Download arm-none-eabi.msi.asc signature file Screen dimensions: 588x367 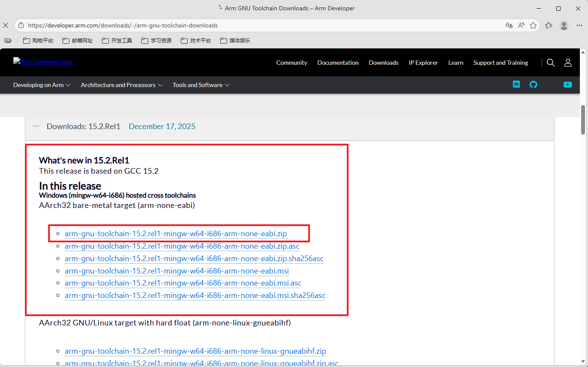pos(183,283)
